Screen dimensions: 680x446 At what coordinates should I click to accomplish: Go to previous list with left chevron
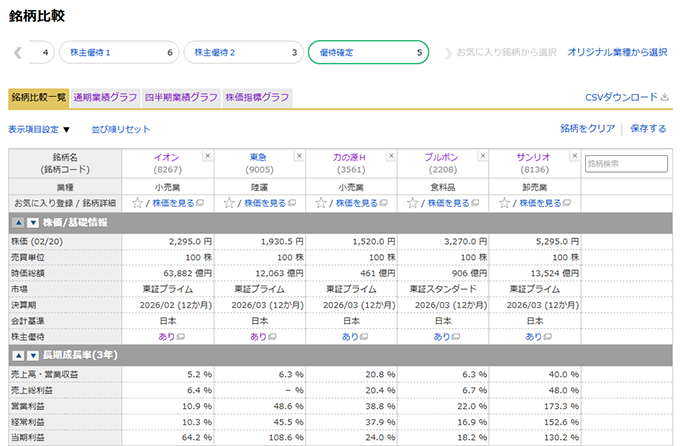[18, 52]
